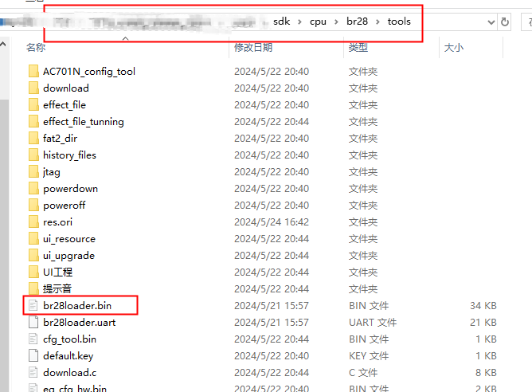Click the default.key file icon
The height and width of the screenshot is (392, 532).
coord(33,355)
